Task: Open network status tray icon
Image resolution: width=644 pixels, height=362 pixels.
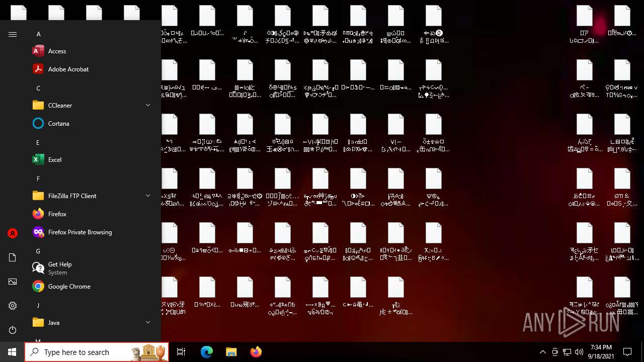Action: coord(567,352)
